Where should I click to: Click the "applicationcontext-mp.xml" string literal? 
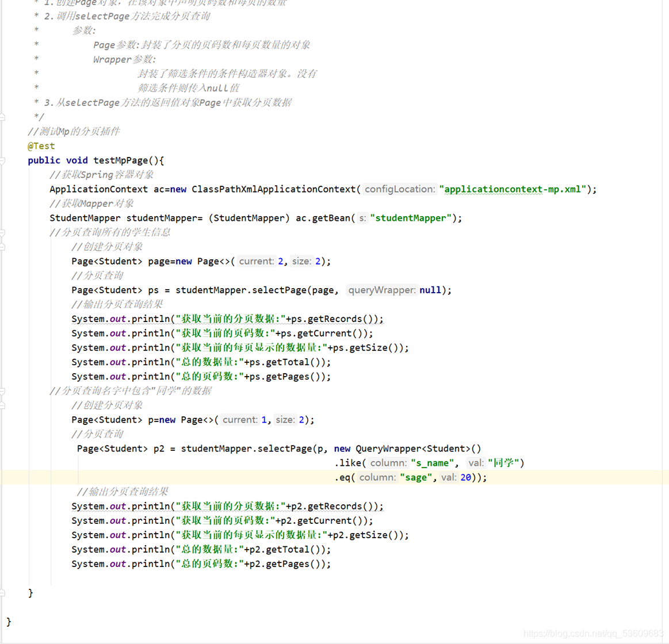(x=513, y=189)
